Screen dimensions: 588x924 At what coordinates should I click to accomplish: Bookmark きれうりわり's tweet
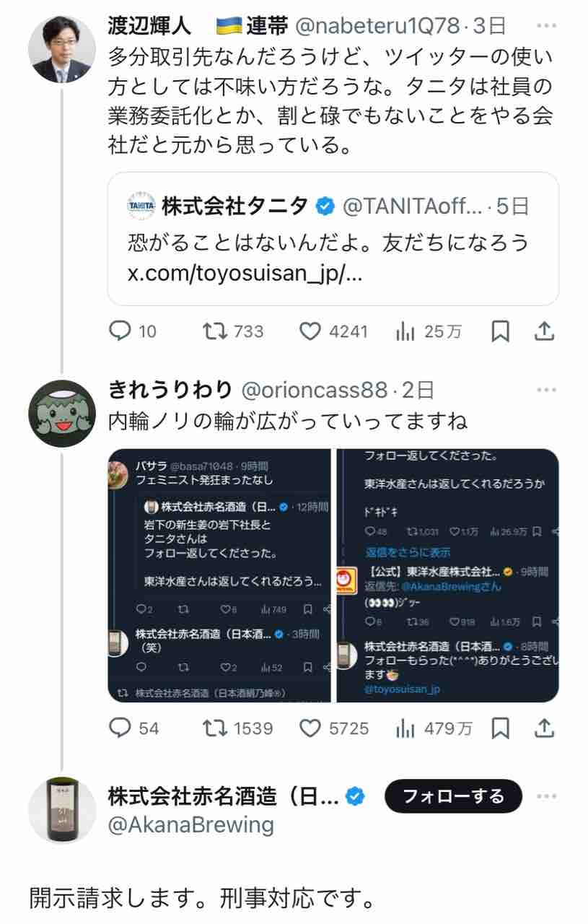click(500, 728)
